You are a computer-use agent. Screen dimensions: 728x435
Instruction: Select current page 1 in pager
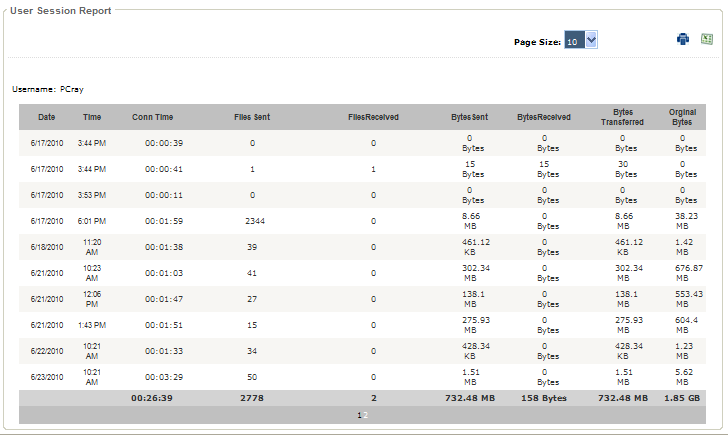click(x=359, y=415)
